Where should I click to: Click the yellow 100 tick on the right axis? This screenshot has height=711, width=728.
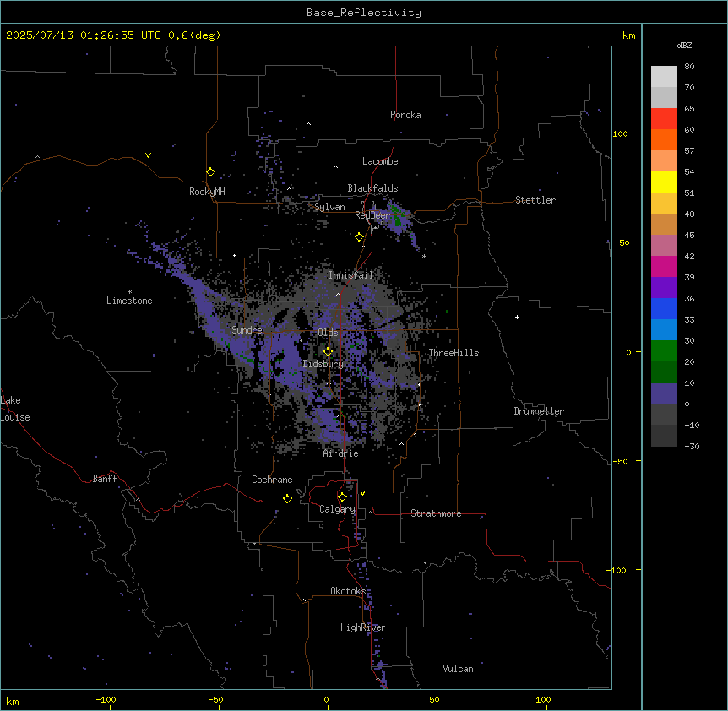620,133
